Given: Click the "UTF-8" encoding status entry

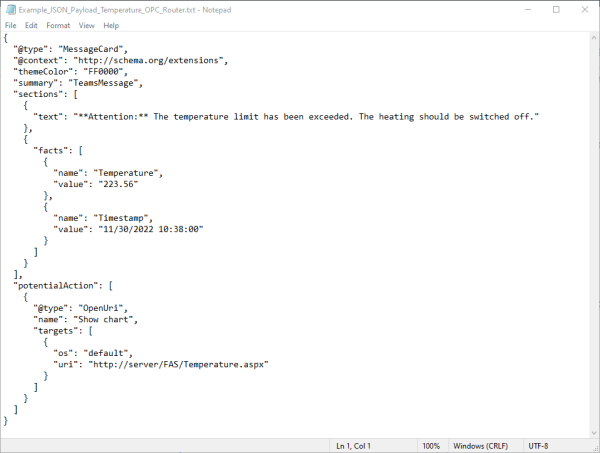Looking at the screenshot, I should point(538,446).
